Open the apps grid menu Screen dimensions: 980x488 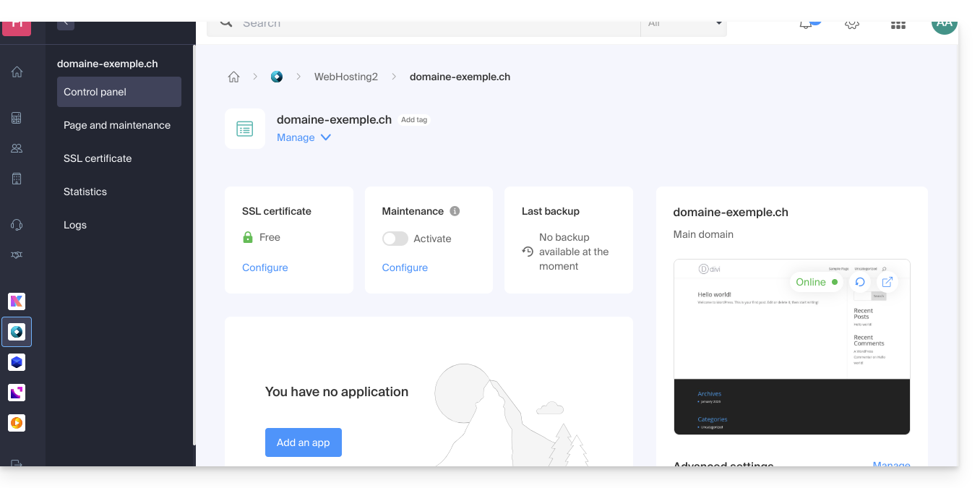click(898, 25)
